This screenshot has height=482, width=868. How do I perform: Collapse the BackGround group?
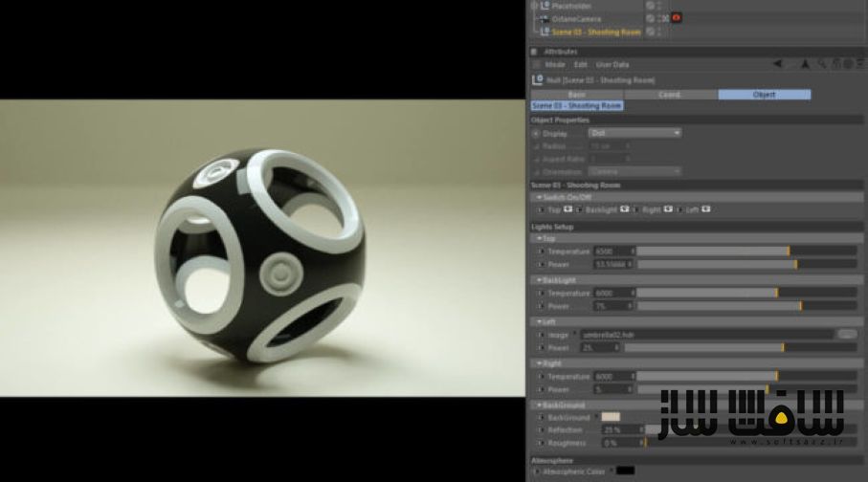click(539, 405)
